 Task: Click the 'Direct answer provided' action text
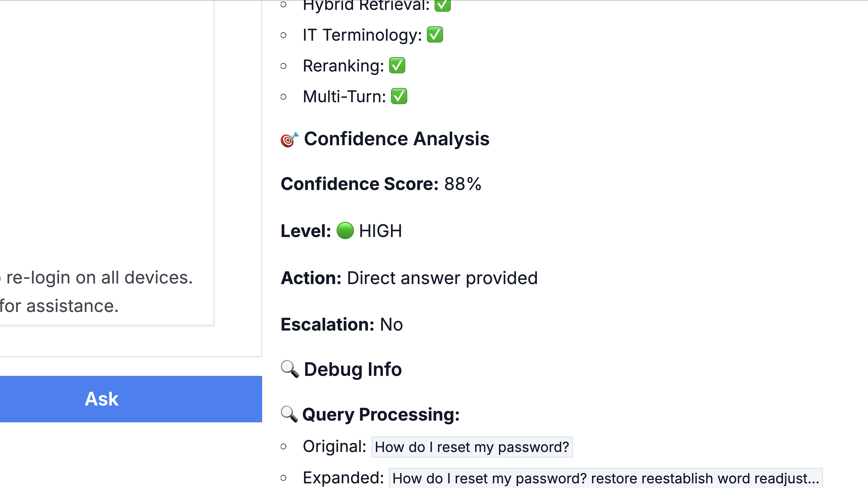pyautogui.click(x=442, y=278)
